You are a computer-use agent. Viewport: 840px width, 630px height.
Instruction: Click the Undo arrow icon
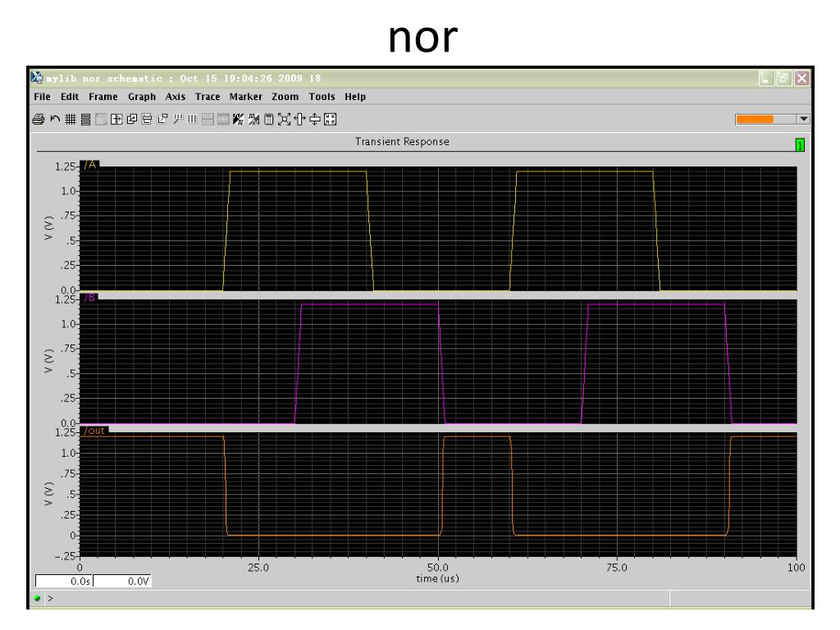(55, 119)
